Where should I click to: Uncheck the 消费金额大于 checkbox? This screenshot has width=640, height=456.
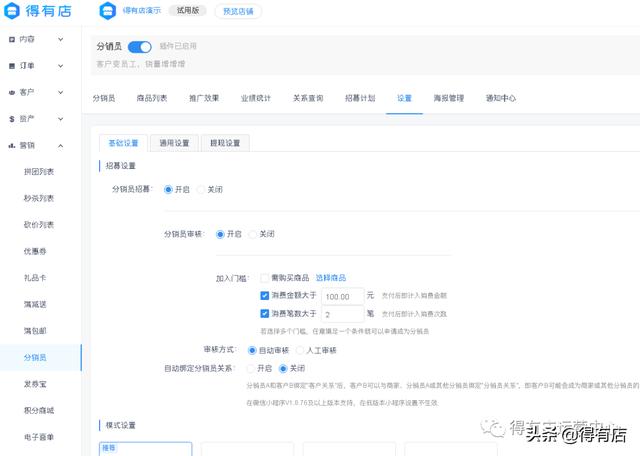(x=264, y=296)
